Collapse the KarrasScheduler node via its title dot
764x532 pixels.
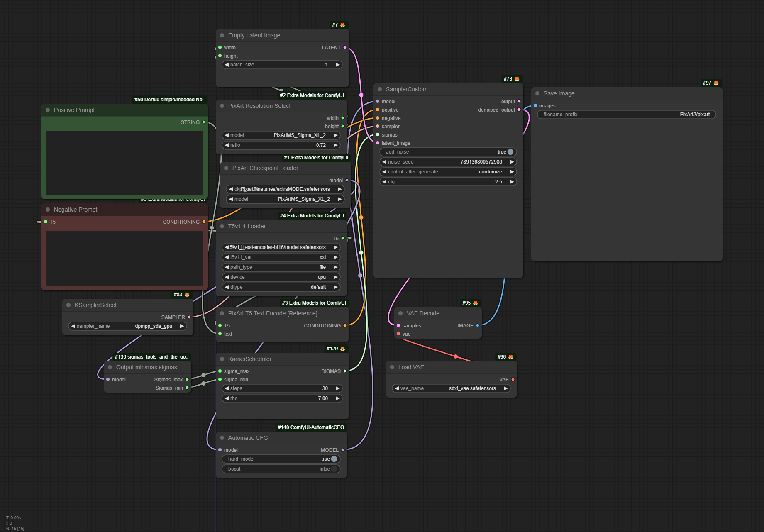pyautogui.click(x=222, y=359)
